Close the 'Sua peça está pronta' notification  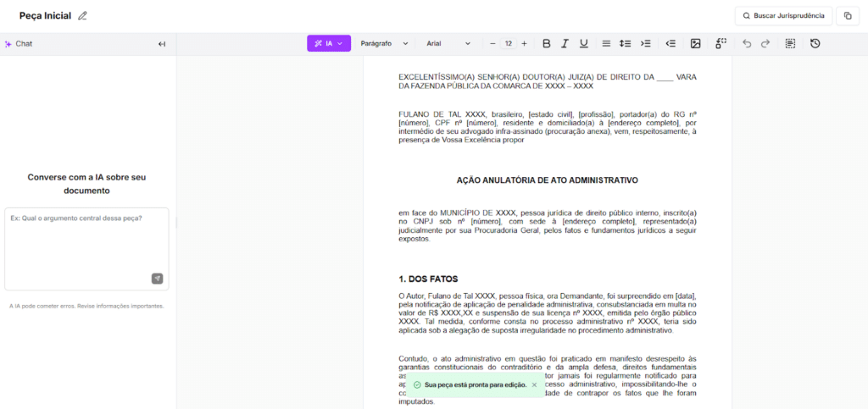pyautogui.click(x=534, y=384)
